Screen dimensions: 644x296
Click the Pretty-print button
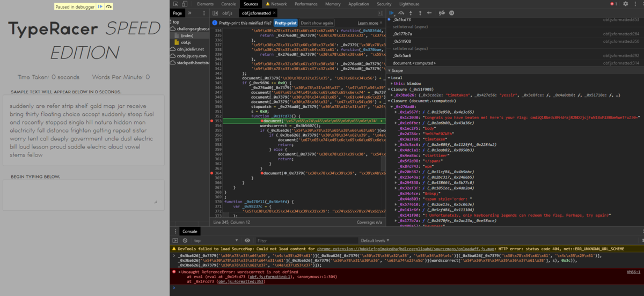click(x=286, y=23)
